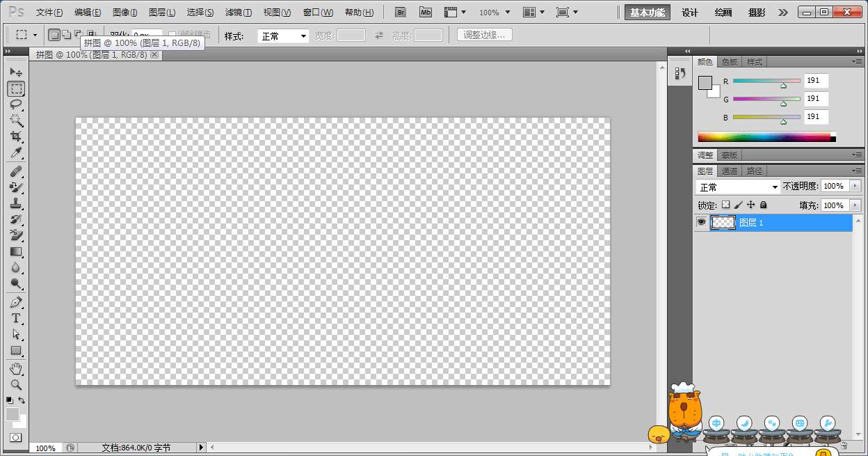
Task: Select the Horizontal Type tool
Action: click(16, 318)
